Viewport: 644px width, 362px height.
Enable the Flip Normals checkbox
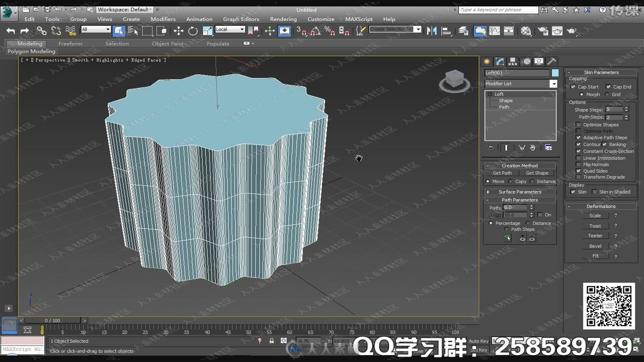578,164
